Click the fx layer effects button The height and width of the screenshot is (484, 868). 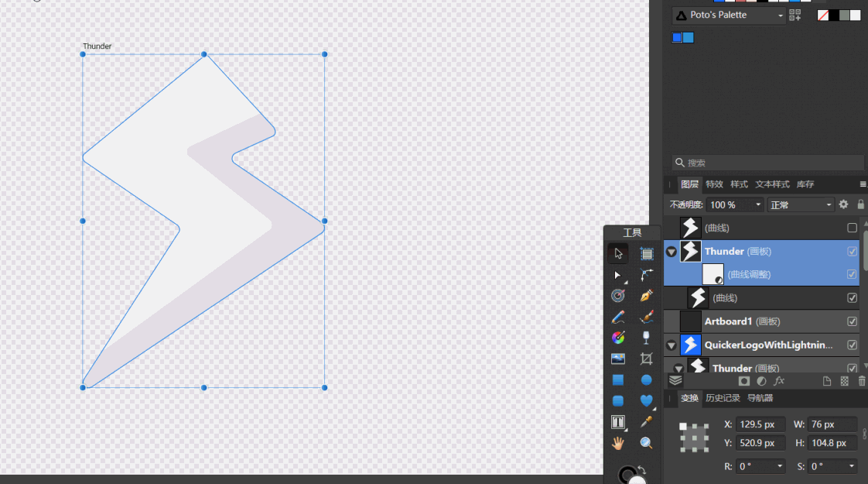point(779,380)
